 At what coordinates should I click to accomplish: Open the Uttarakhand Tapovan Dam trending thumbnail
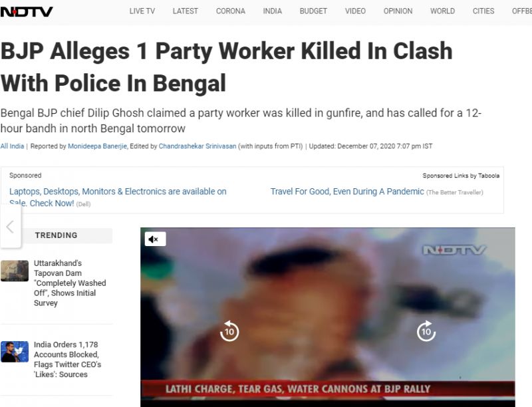[15, 271]
